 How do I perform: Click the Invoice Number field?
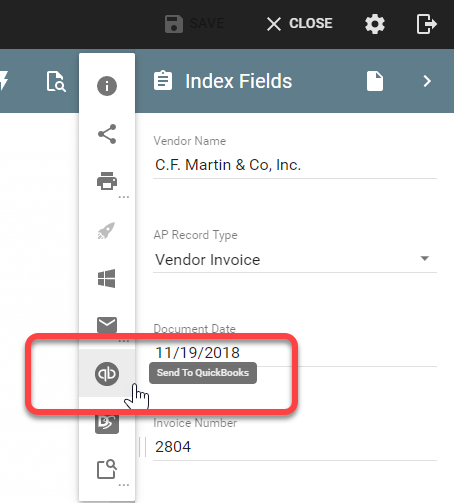pos(295,447)
